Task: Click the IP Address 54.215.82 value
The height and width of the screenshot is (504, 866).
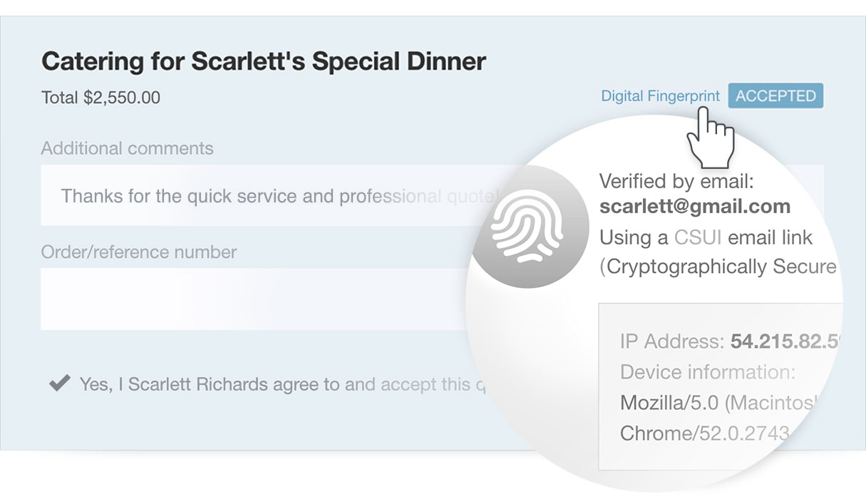Action: [783, 341]
